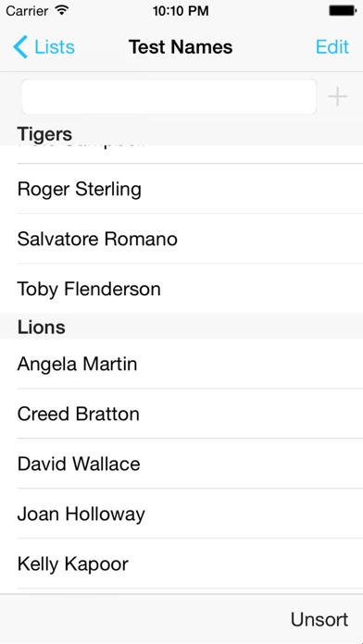
Task: Select Roger Sterling in the list
Action: click(x=181, y=189)
